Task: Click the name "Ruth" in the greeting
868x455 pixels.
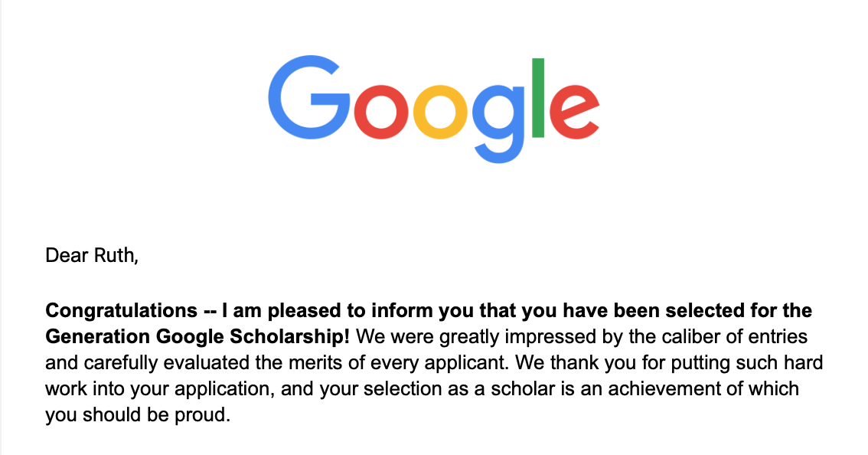Action: [114, 255]
